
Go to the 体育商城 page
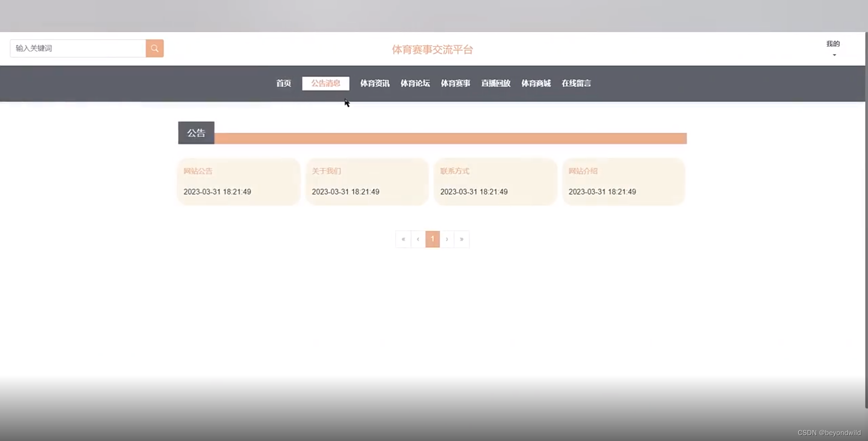pyautogui.click(x=536, y=83)
